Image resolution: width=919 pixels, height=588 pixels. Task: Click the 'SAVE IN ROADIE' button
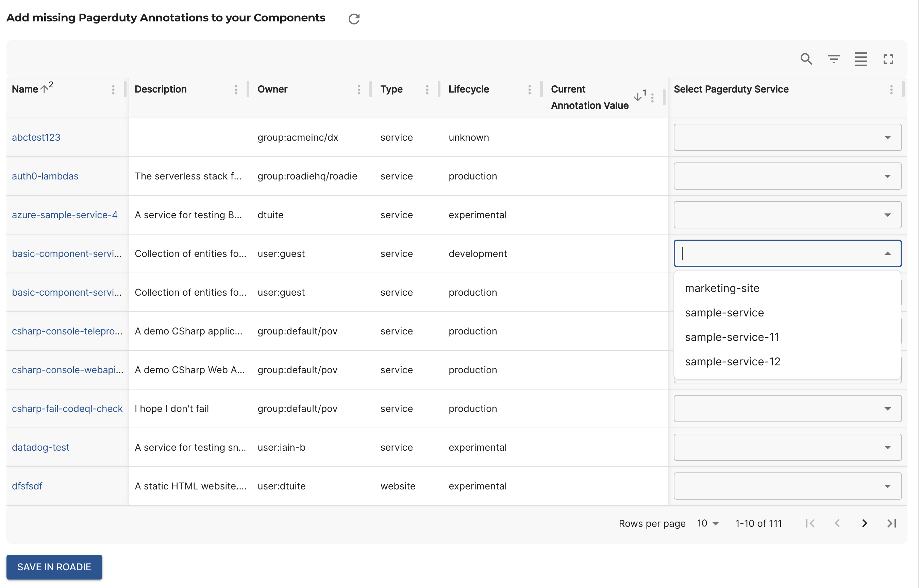pyautogui.click(x=54, y=567)
